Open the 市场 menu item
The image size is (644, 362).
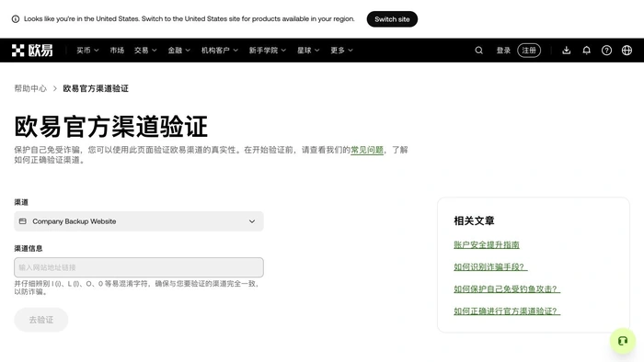(117, 50)
